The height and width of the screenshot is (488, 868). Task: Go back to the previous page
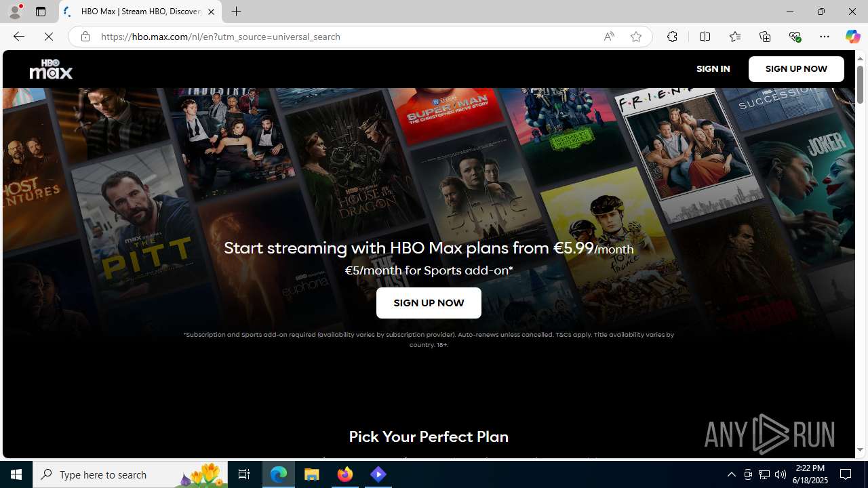(x=18, y=37)
